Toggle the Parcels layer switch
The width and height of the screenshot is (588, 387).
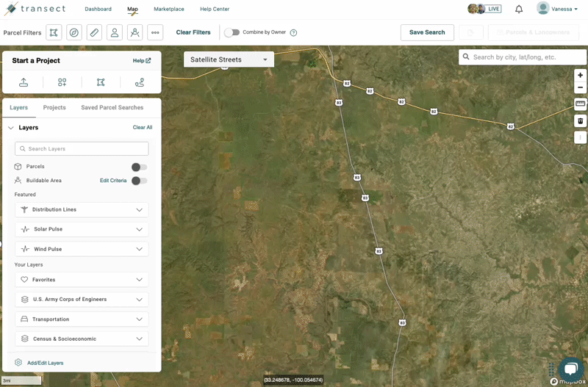139,167
